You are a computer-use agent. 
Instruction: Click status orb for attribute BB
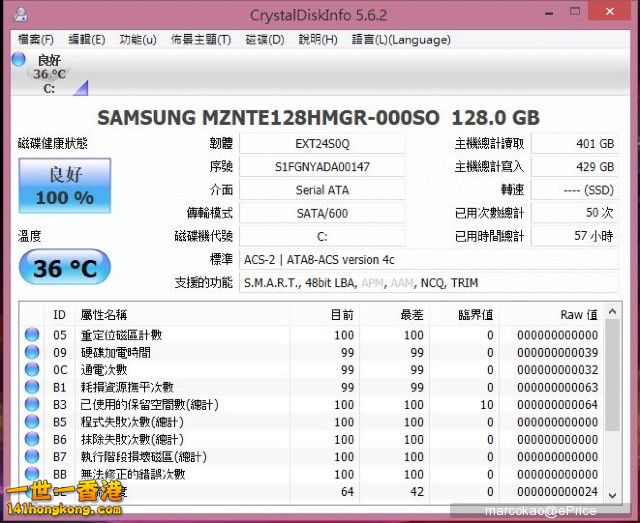(32, 474)
